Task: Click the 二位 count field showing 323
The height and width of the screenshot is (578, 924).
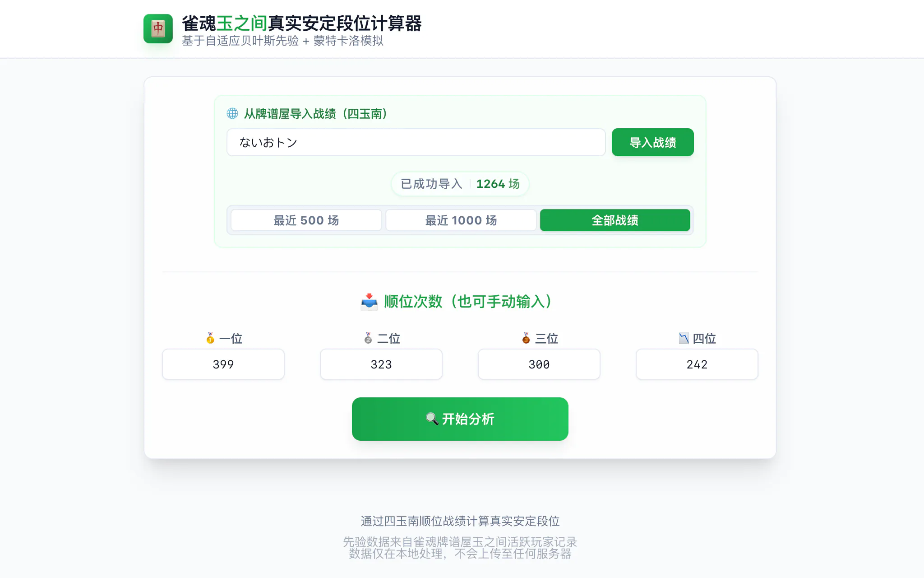Action: pos(381,364)
